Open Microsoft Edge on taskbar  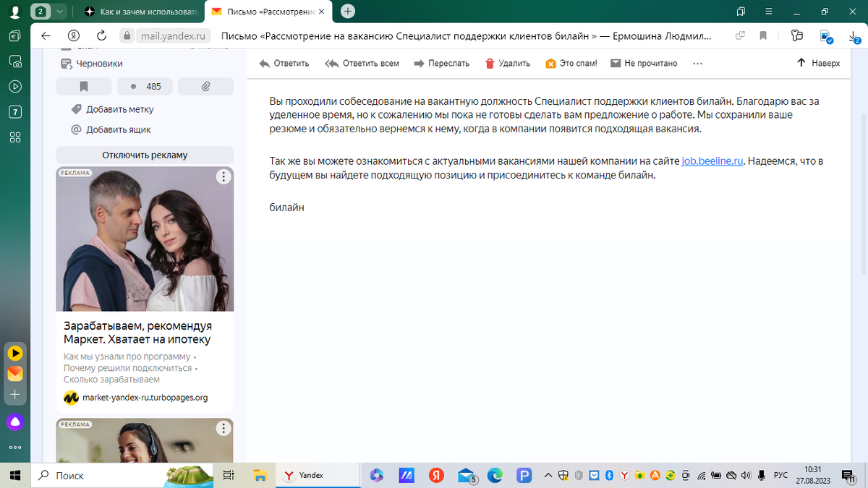(495, 475)
